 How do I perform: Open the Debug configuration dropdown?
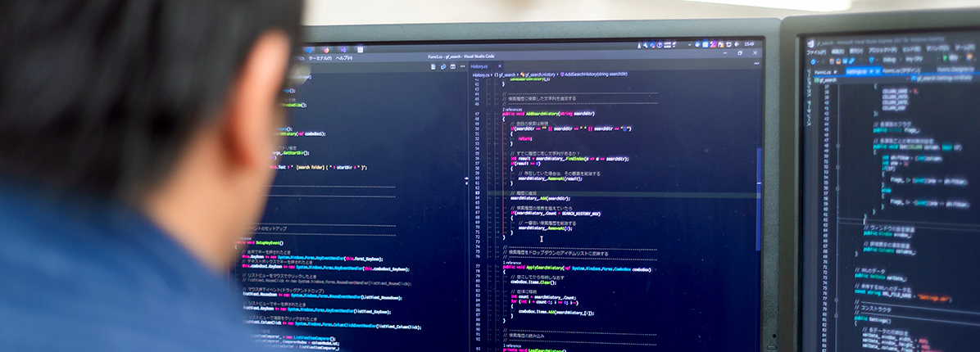[892, 60]
